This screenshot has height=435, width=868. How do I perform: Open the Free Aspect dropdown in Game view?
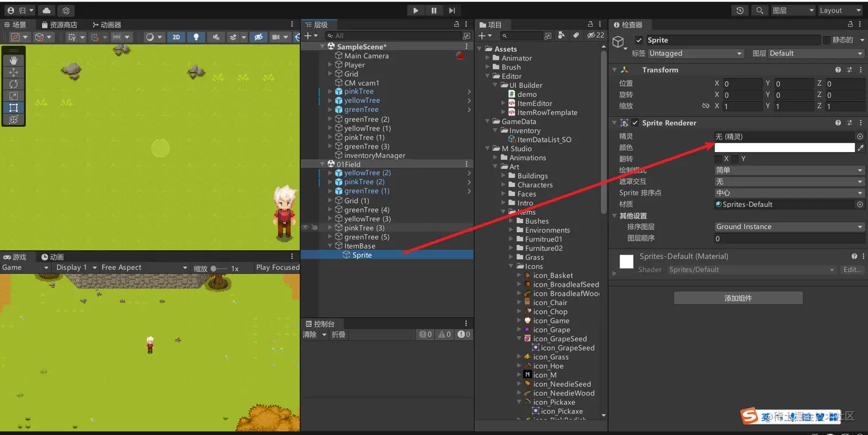point(144,268)
